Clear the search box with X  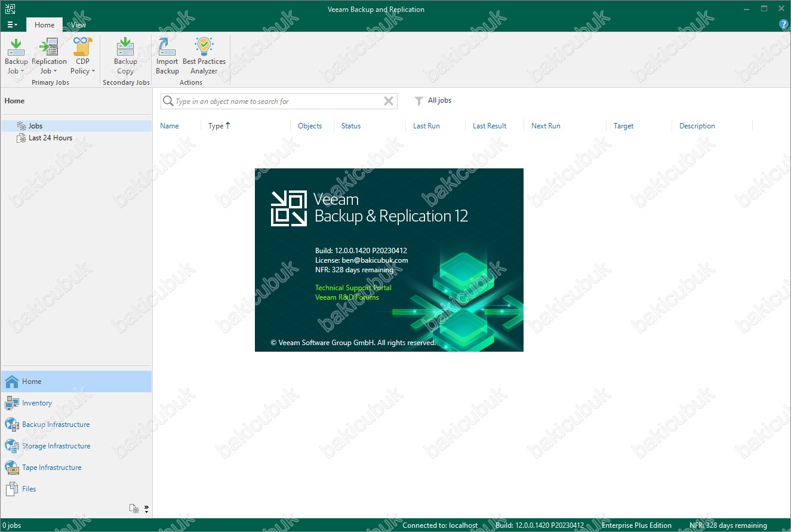[389, 102]
